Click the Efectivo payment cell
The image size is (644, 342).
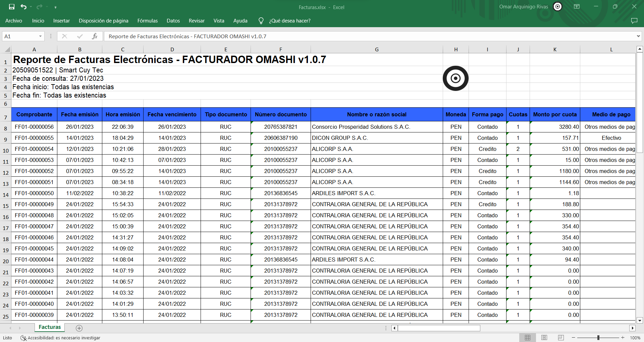[x=608, y=138]
